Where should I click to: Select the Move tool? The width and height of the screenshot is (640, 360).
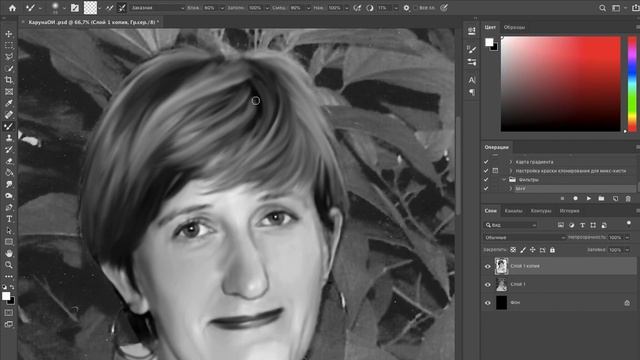pos(9,34)
